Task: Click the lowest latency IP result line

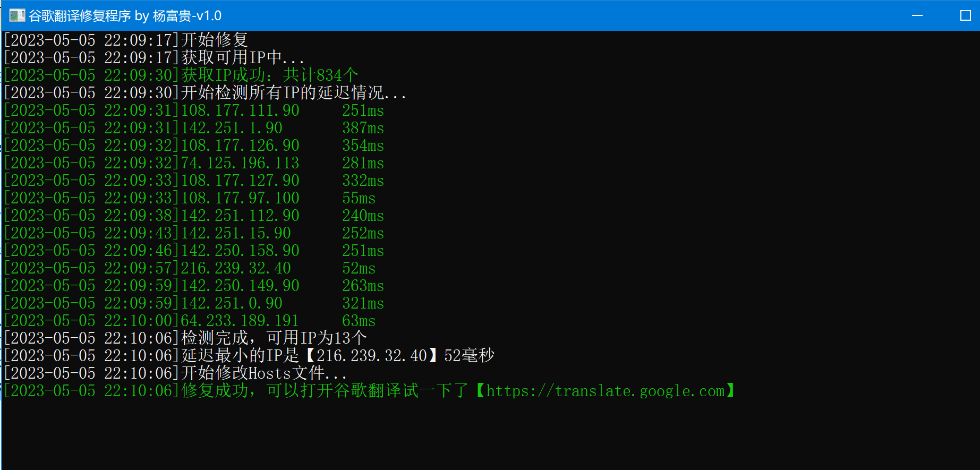Action: coord(249,356)
